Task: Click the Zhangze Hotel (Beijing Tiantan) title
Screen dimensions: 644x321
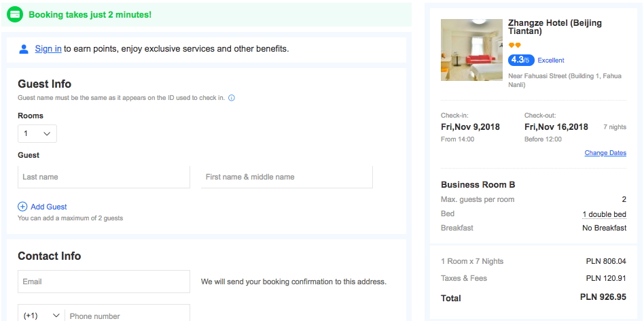Action: tap(555, 27)
